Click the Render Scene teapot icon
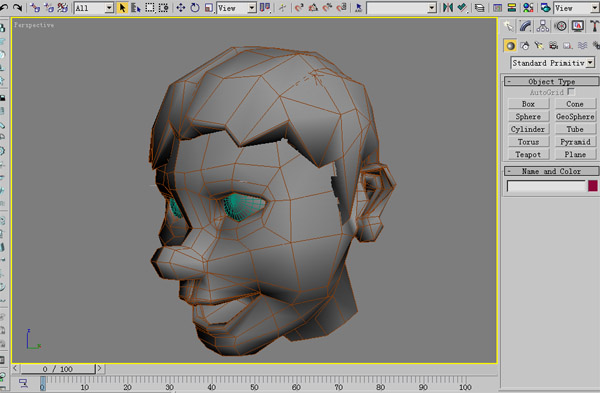This screenshot has height=393, width=600. (546, 7)
